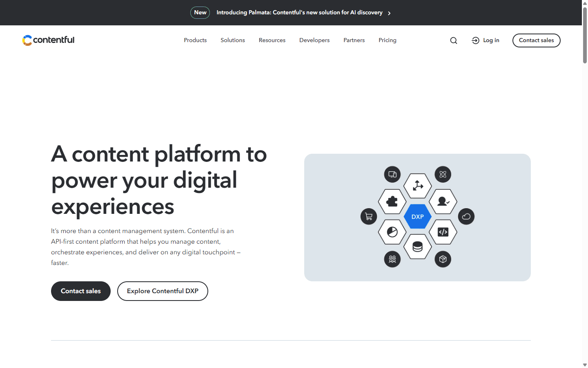
Task: Go to the Pricing page
Action: point(388,40)
